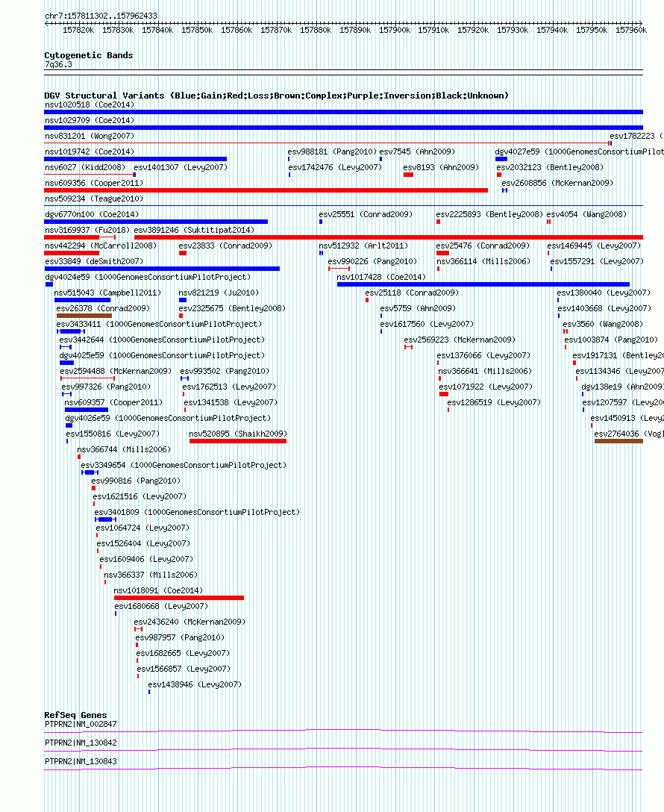Open nsv509234 (Teague2010) variant

pyautogui.click(x=94, y=199)
